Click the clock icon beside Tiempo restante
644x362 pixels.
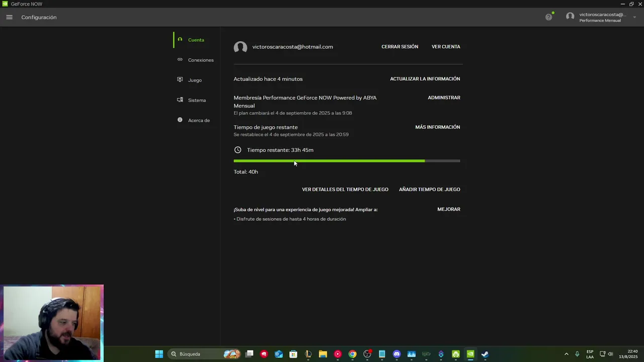point(238,150)
